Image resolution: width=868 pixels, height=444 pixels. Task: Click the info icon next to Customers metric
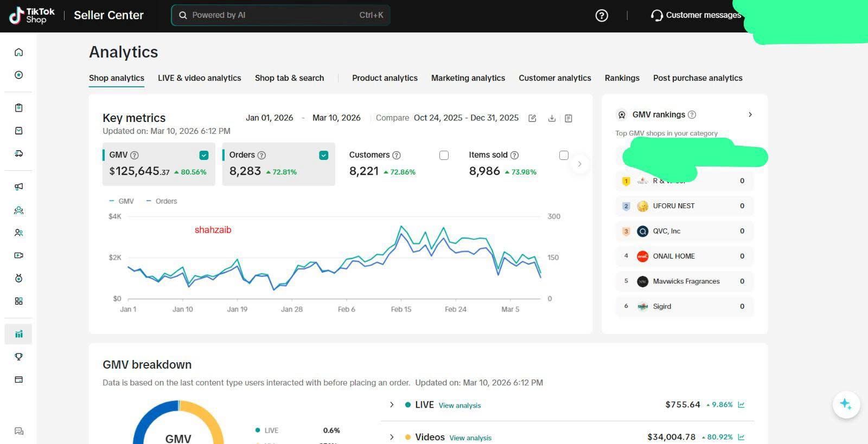coord(397,155)
